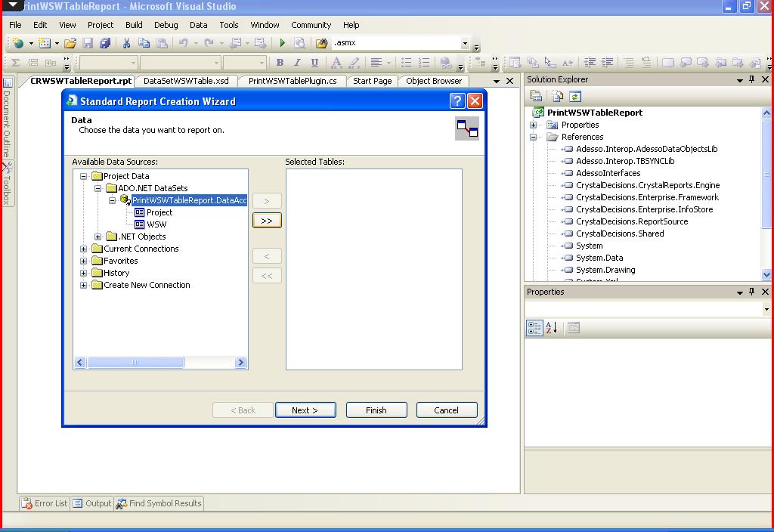Collapse References node in Solution Explorer
774x532 pixels.
pos(533,138)
